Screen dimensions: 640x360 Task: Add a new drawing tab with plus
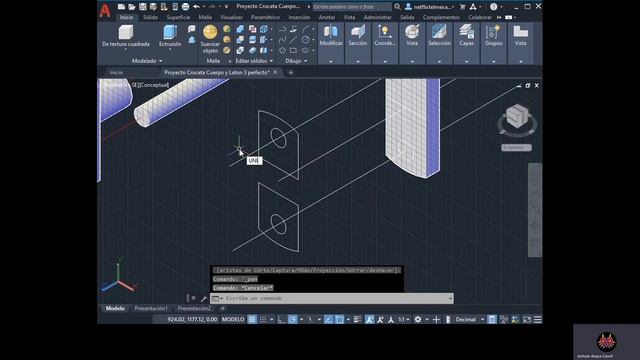click(291, 72)
